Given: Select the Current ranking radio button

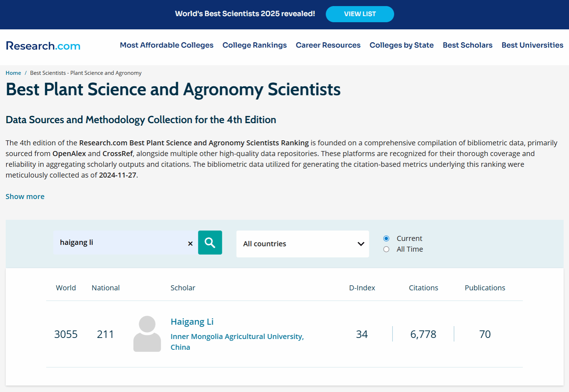Looking at the screenshot, I should pos(386,238).
